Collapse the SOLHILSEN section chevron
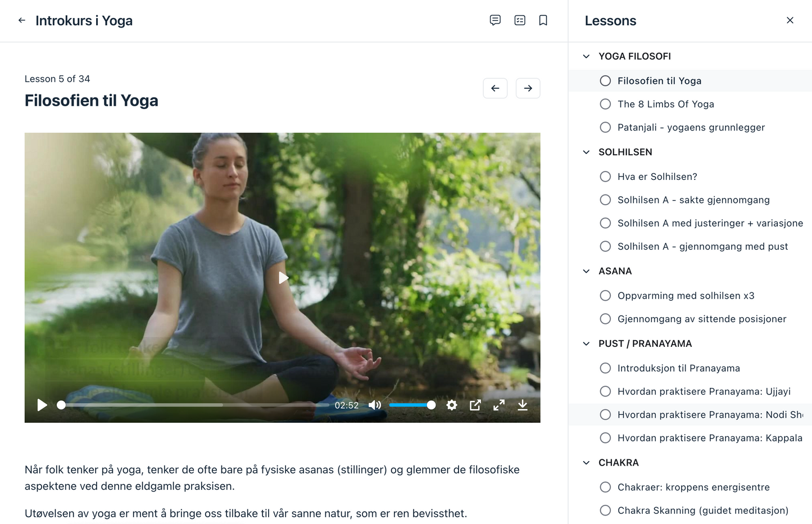Screen dimensions: 812x524 586,152
